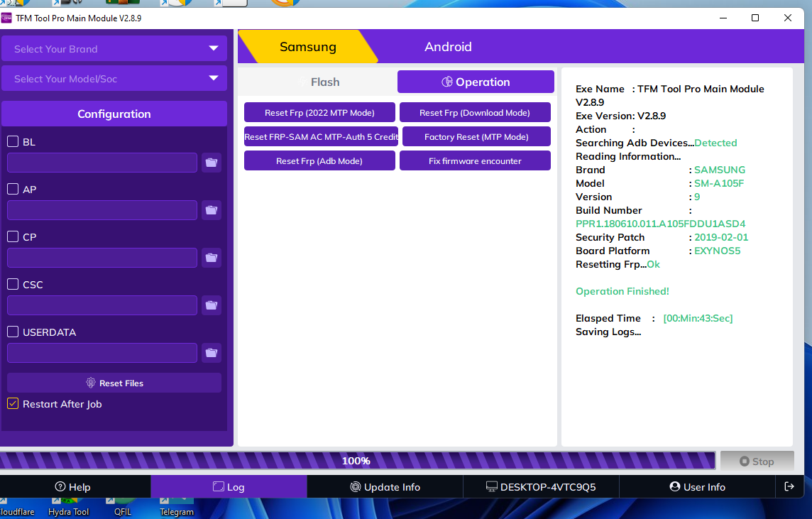The width and height of the screenshot is (812, 519).
Task: Click security patch 2019-02-01 value
Action: click(x=721, y=237)
